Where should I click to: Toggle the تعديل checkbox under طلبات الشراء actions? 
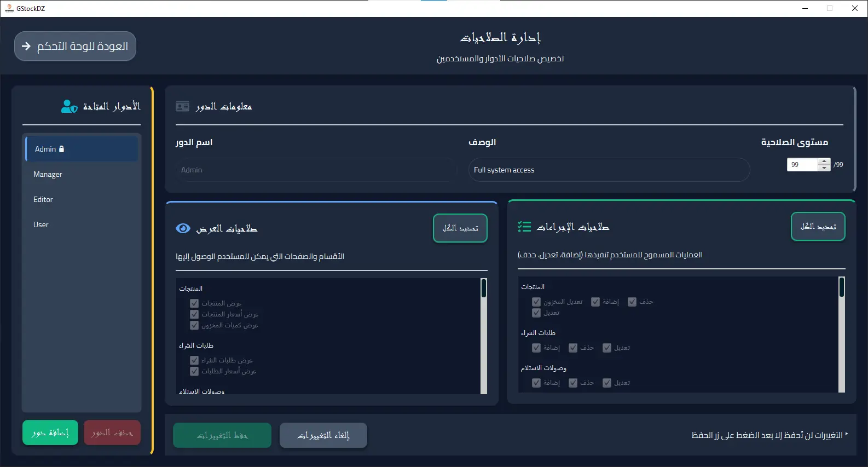pos(607,348)
